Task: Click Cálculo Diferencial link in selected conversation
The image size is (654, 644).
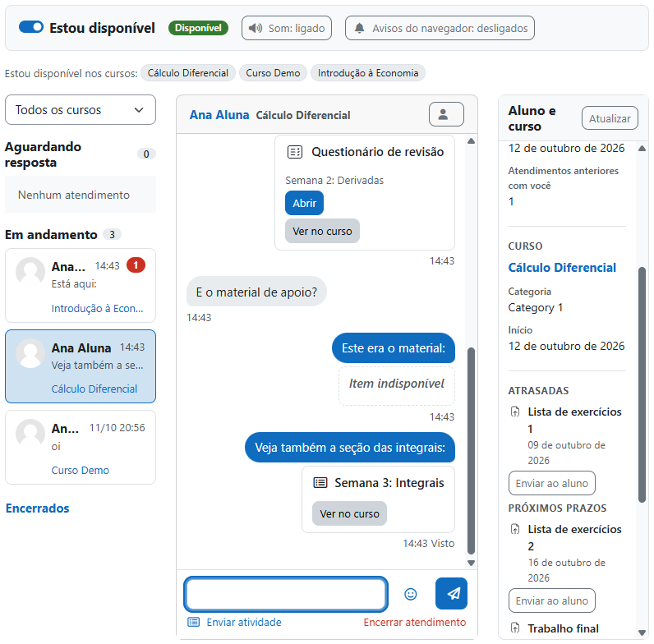Action: point(94,389)
